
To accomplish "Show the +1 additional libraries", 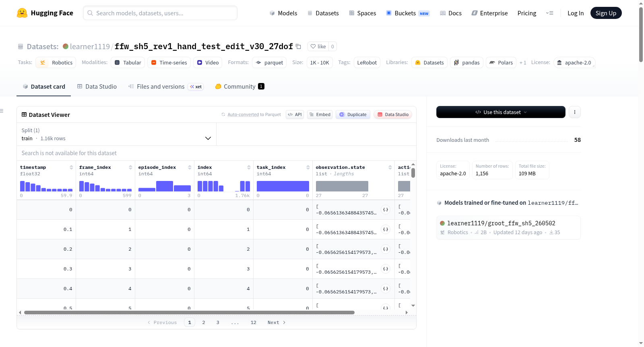I will point(523,62).
